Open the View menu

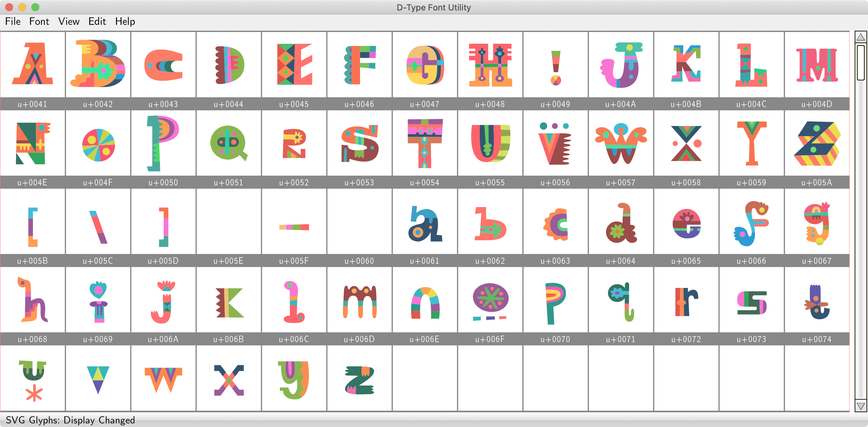69,22
